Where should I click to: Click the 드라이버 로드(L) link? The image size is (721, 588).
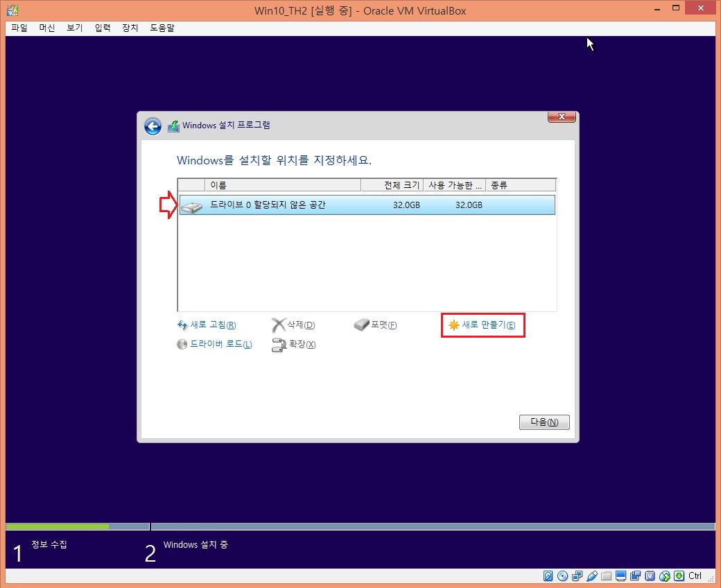pyautogui.click(x=214, y=345)
